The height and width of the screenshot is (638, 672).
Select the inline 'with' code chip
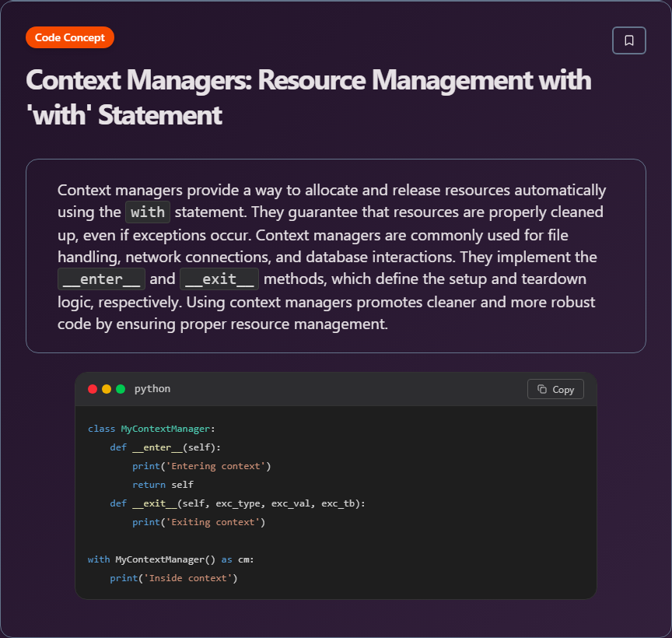[147, 212]
